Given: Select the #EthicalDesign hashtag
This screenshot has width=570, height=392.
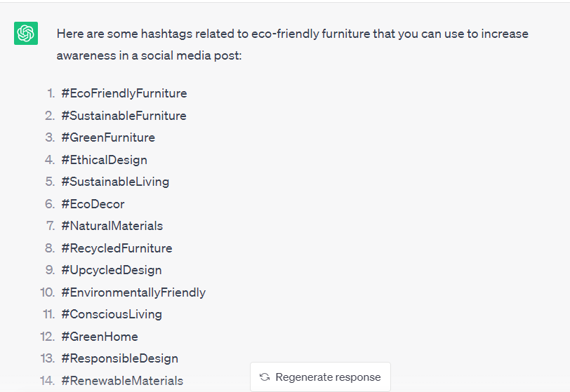Looking at the screenshot, I should click(104, 160).
